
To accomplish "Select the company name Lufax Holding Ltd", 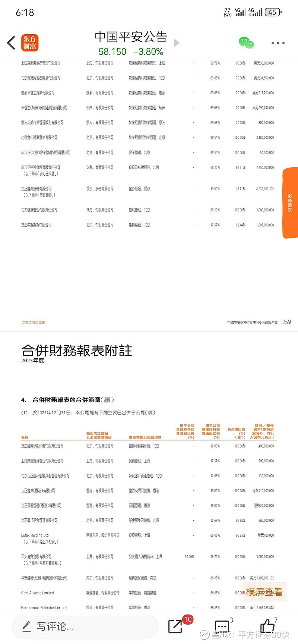I will click(35, 535).
